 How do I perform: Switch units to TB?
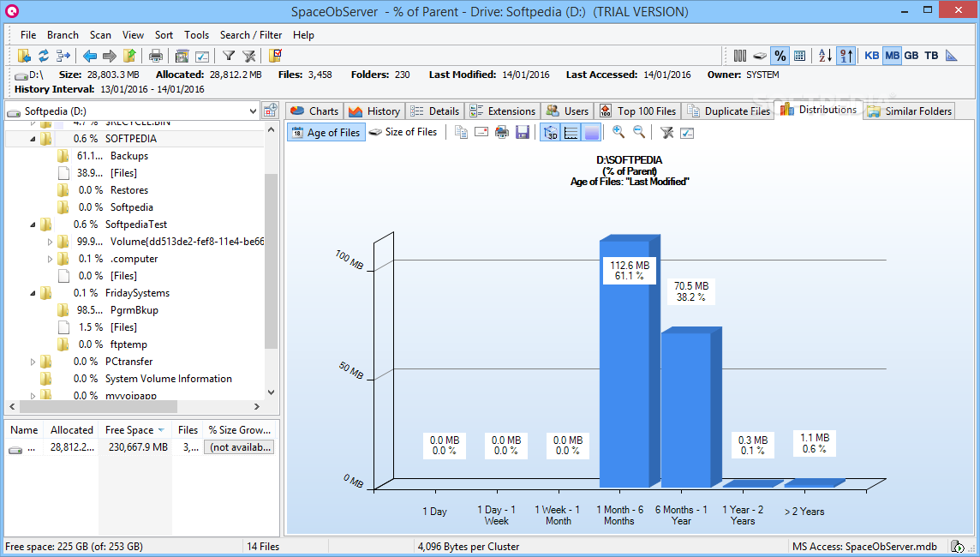click(931, 56)
